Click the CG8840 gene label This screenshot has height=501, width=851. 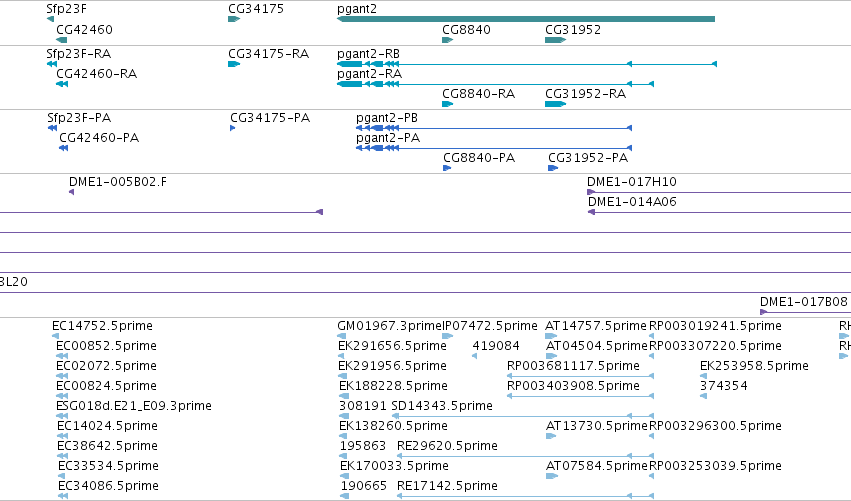(466, 30)
